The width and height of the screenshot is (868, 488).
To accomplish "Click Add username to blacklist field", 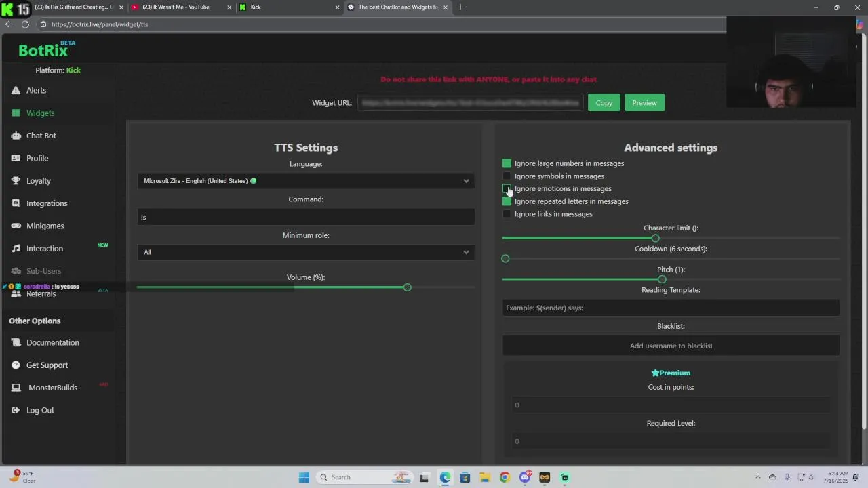I will click(671, 346).
